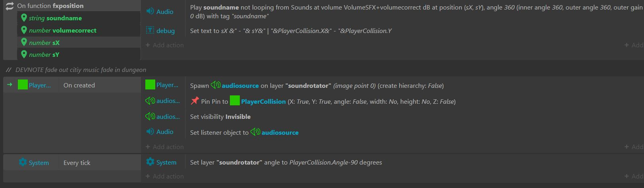
Task: Click the Audio icon for Set listener object
Action: pyautogui.click(x=150, y=132)
